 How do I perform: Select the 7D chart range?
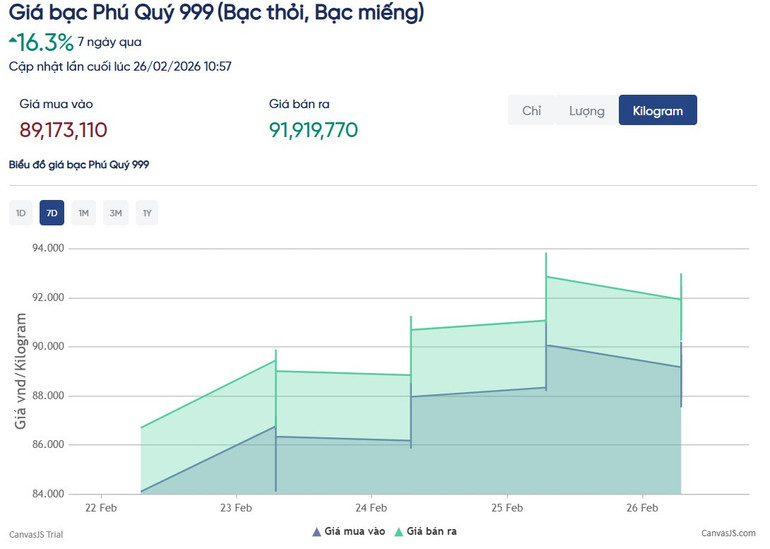(x=52, y=213)
